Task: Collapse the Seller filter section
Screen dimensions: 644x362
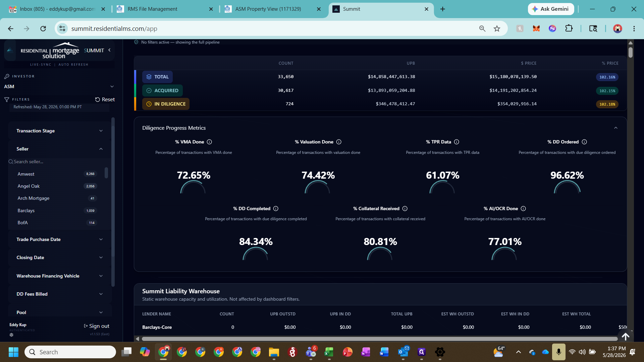Action: tap(60, 149)
